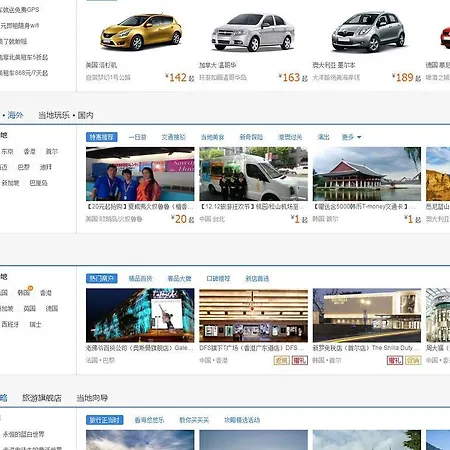450x450 pixels.
Task: Open the photo of three people in blue shirts
Action: [140, 174]
